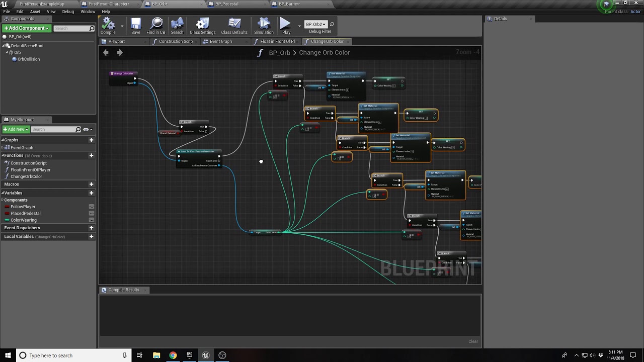The width and height of the screenshot is (644, 362).
Task: Click the Components search field
Action: pyautogui.click(x=74, y=28)
